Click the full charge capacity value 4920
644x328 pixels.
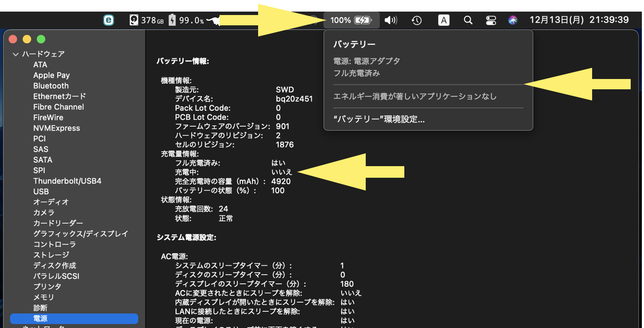click(x=281, y=181)
